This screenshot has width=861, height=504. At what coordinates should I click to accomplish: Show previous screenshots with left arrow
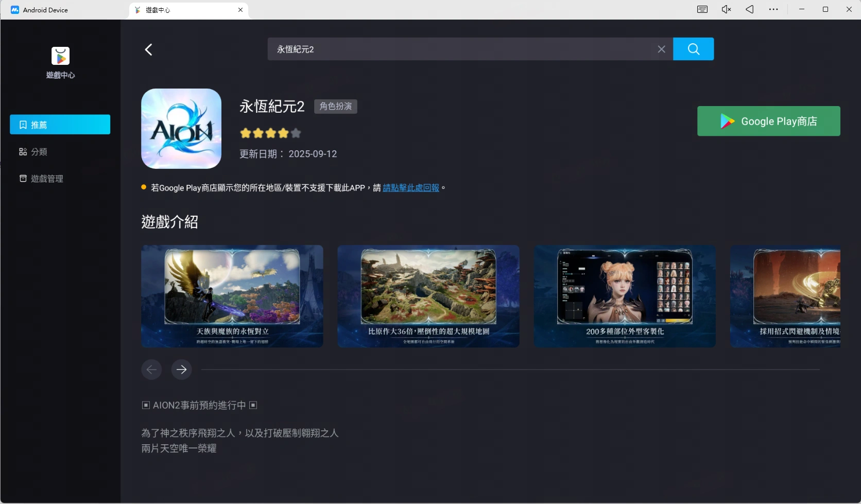point(151,369)
